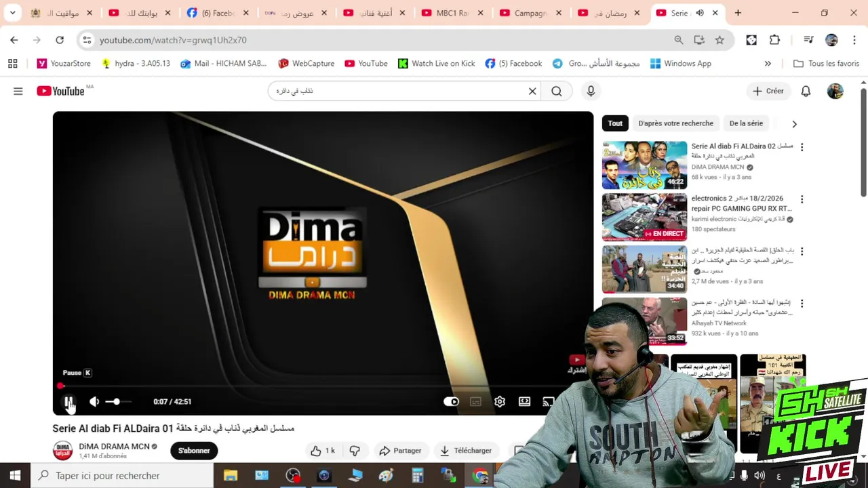Click the Partager share button
Image resolution: width=868 pixels, height=488 pixels.
click(400, 451)
